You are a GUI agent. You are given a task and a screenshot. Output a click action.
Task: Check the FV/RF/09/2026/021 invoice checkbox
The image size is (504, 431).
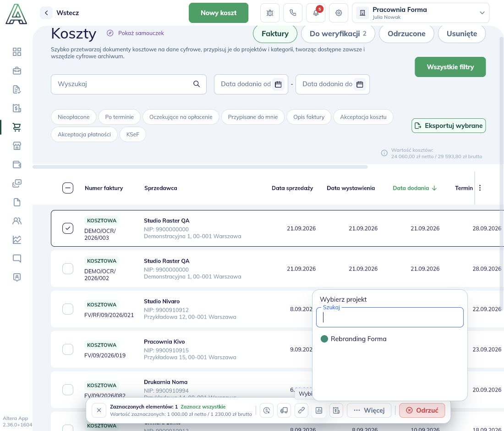[x=68, y=309]
